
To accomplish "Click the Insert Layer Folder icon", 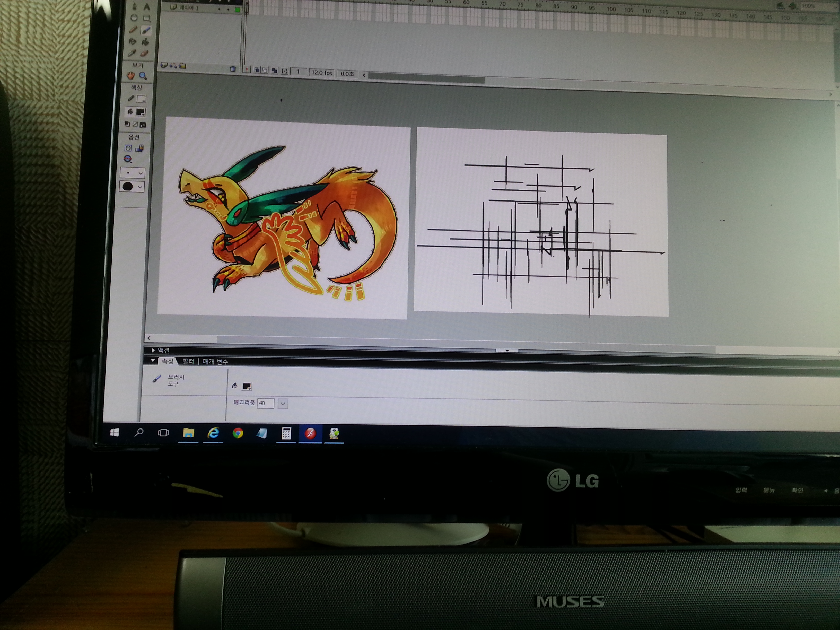I will click(x=183, y=66).
